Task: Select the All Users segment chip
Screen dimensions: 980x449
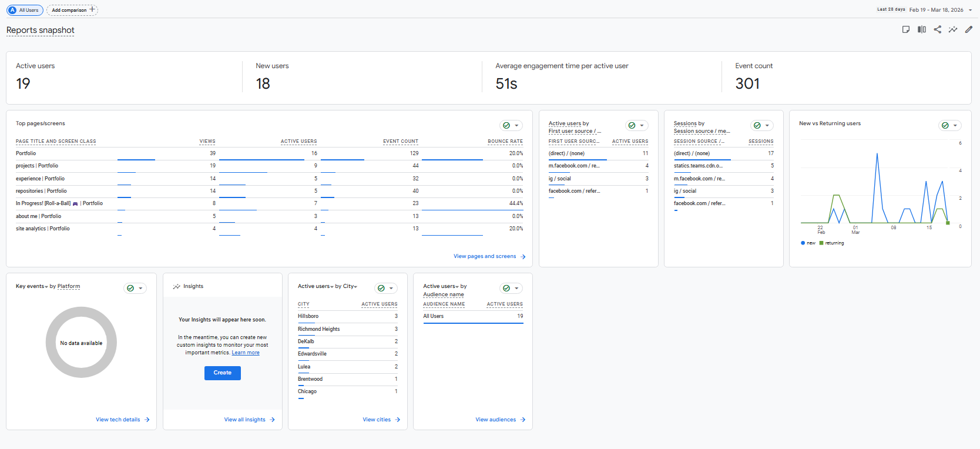Action: point(24,10)
